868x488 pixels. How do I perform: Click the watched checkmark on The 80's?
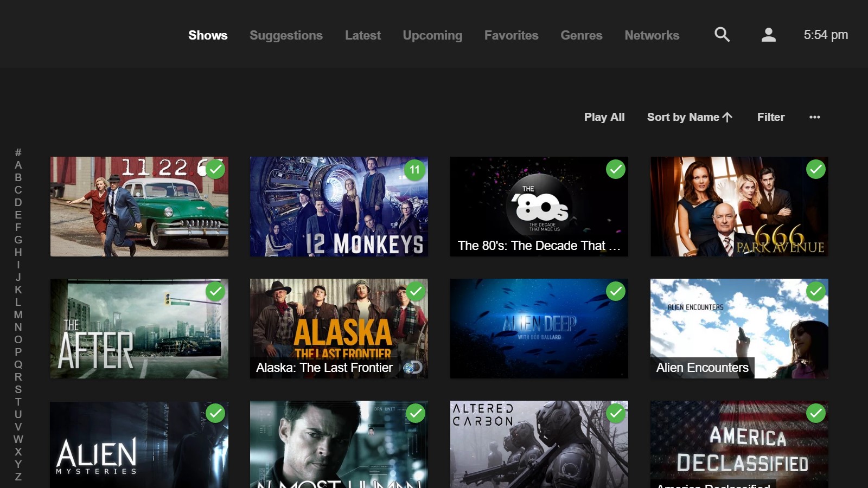pos(616,169)
